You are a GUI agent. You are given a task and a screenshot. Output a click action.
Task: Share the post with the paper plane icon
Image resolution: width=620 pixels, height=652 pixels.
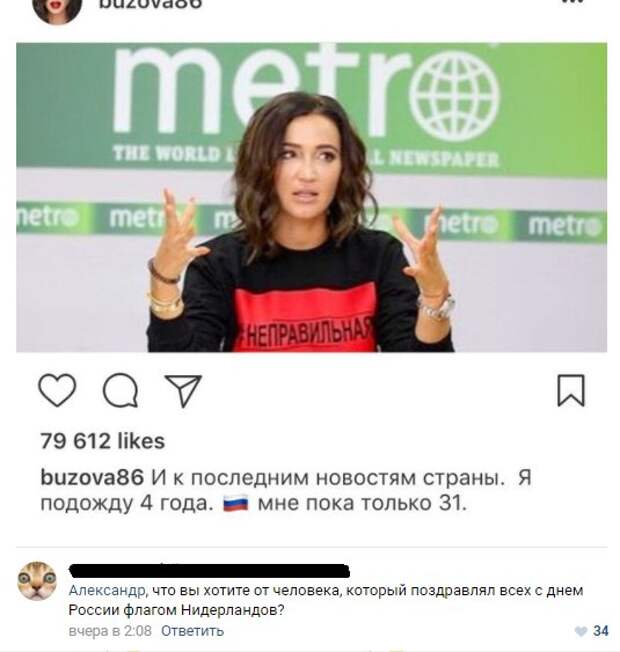(183, 390)
